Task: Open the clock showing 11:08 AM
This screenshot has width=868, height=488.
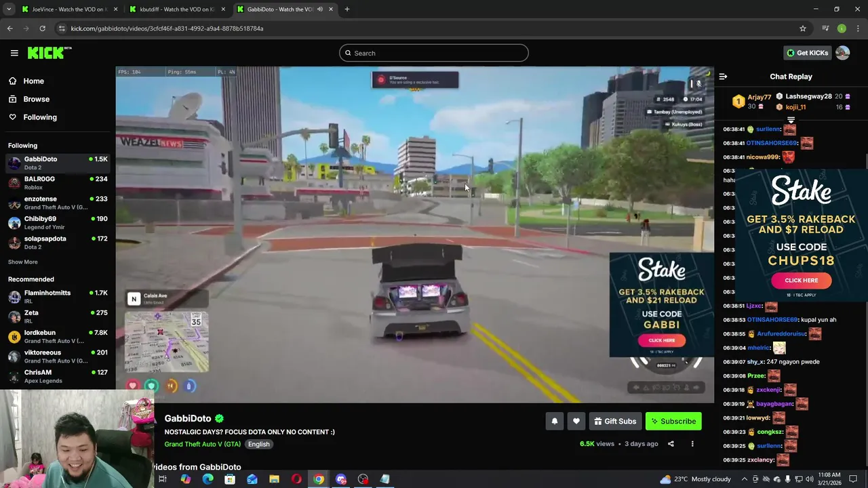Action: [829, 479]
